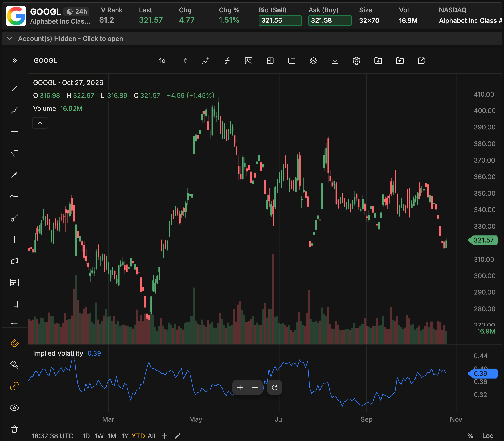Select the vertical line drawing tool
This screenshot has width=504, height=441.
point(14,240)
